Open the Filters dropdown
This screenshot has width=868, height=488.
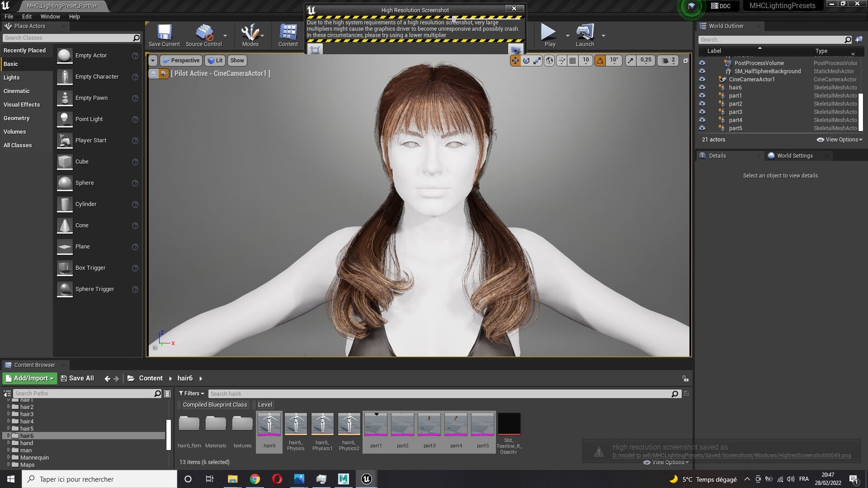(x=192, y=394)
